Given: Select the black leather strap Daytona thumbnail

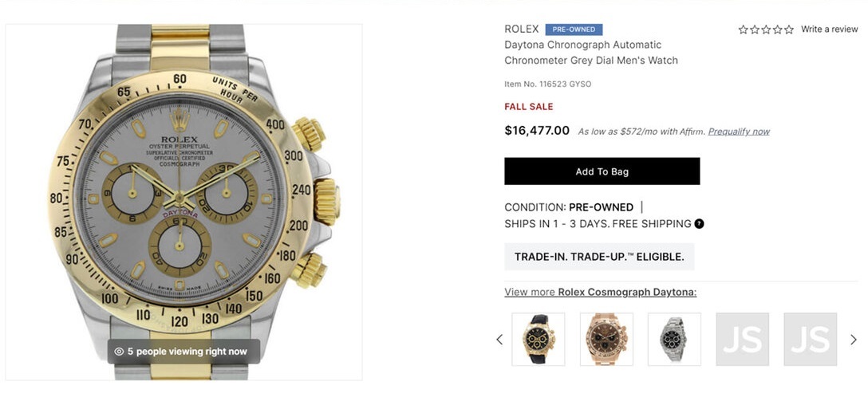Looking at the screenshot, I should point(538,340).
